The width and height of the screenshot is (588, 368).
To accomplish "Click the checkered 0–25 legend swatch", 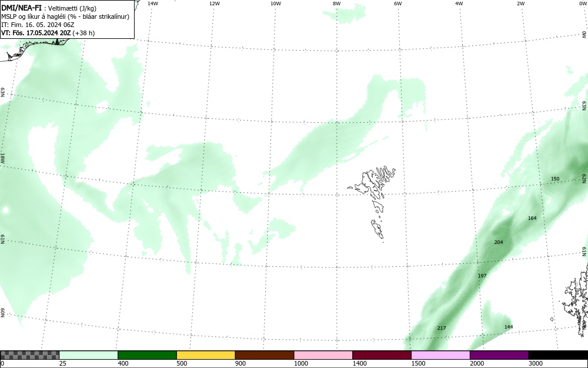I will pyautogui.click(x=29, y=355).
